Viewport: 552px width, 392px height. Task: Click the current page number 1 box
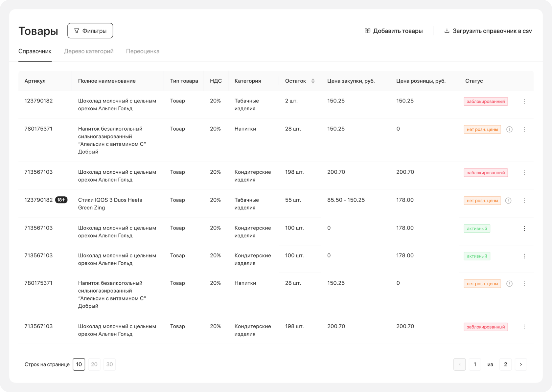(475, 364)
